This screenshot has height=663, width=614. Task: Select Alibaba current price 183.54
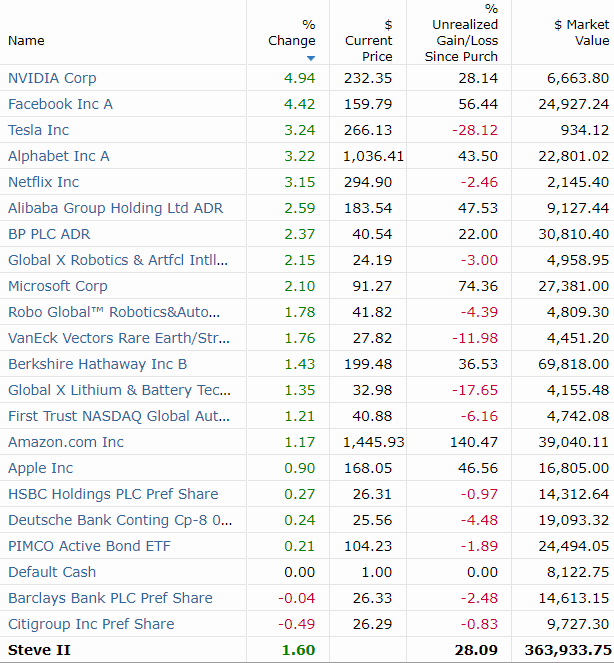(x=368, y=208)
